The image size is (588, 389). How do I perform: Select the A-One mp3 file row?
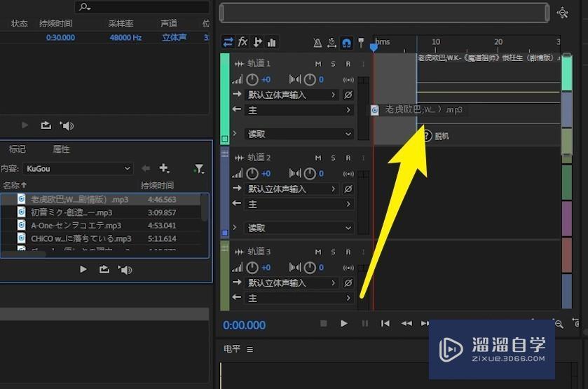click(x=100, y=226)
